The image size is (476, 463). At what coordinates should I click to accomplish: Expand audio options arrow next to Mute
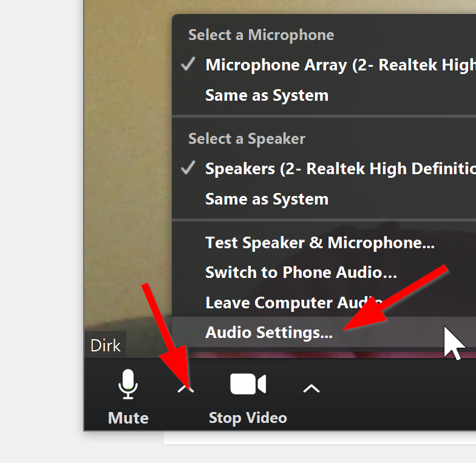coord(186,388)
